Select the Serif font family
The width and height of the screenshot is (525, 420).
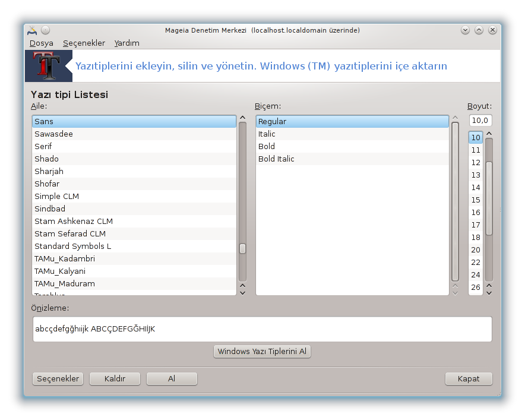134,146
